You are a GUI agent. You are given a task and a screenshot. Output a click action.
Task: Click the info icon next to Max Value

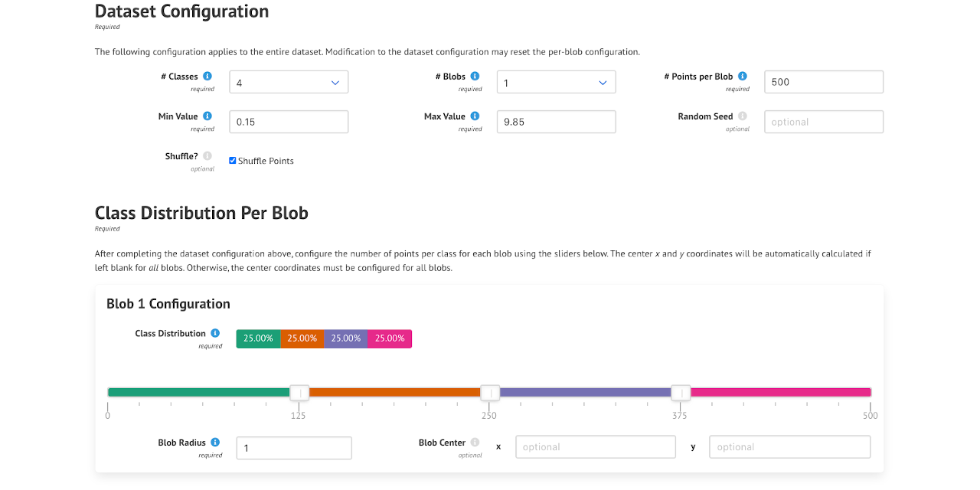pyautogui.click(x=475, y=116)
